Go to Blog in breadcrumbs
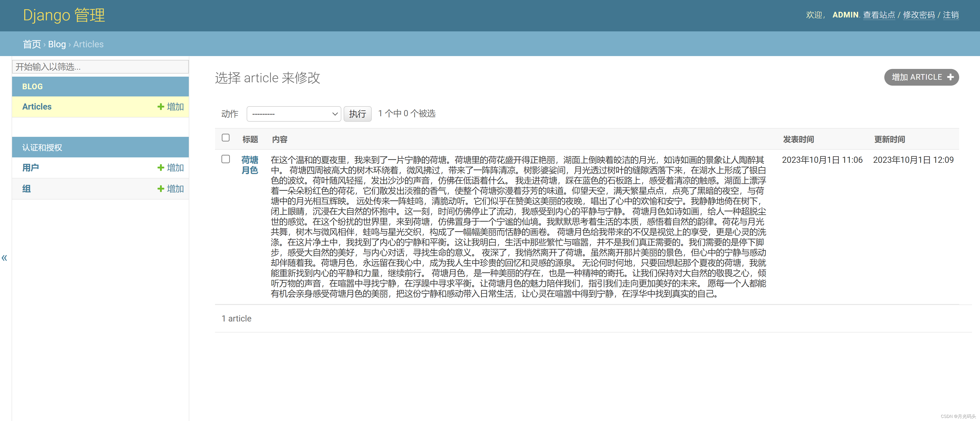Viewport: 980px width, 421px height. point(57,44)
